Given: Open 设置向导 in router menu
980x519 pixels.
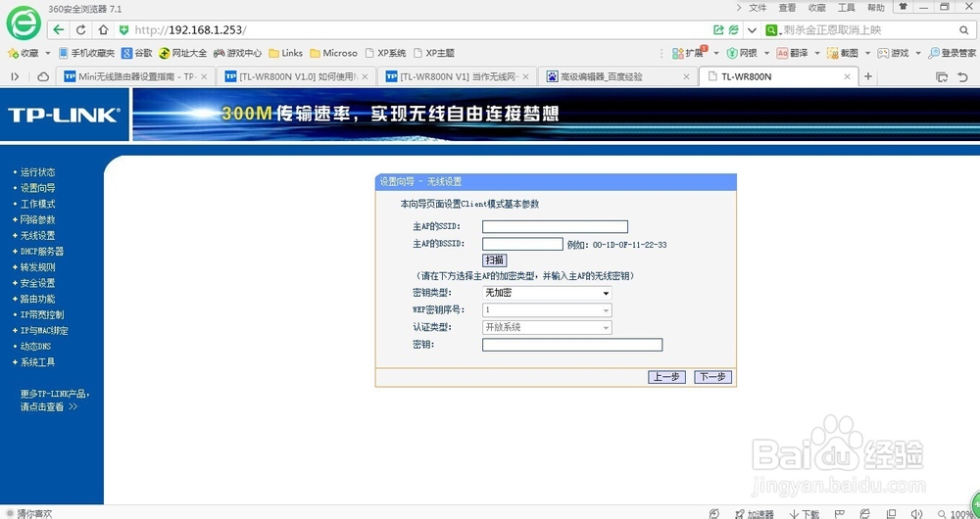Looking at the screenshot, I should (x=37, y=188).
